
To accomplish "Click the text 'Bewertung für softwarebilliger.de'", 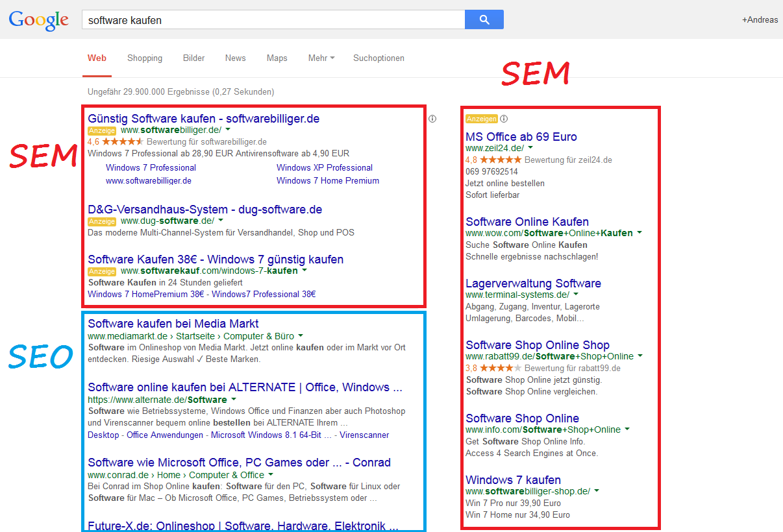I will 207,142.
